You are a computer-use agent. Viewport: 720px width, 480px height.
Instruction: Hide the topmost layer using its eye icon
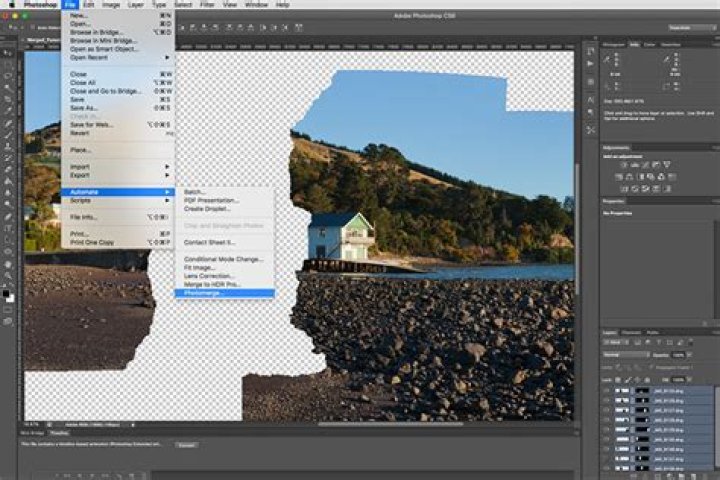click(x=606, y=391)
